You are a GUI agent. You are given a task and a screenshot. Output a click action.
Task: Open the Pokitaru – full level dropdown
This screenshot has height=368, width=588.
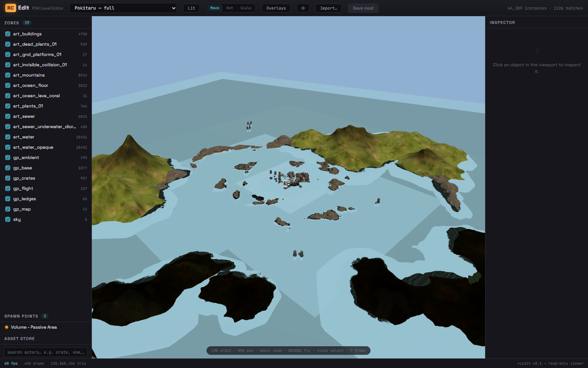tap(123, 8)
